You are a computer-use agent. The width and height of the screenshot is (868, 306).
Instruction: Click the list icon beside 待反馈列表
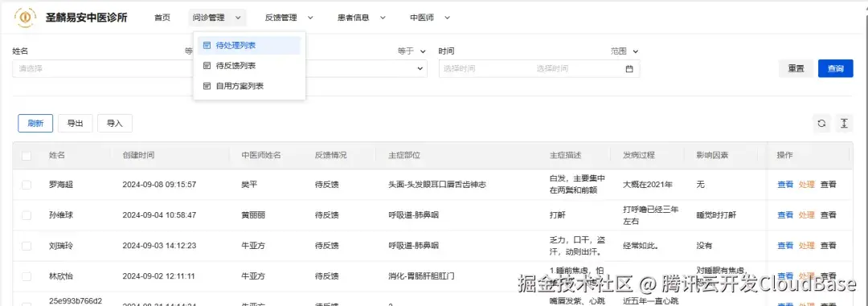pyautogui.click(x=207, y=66)
